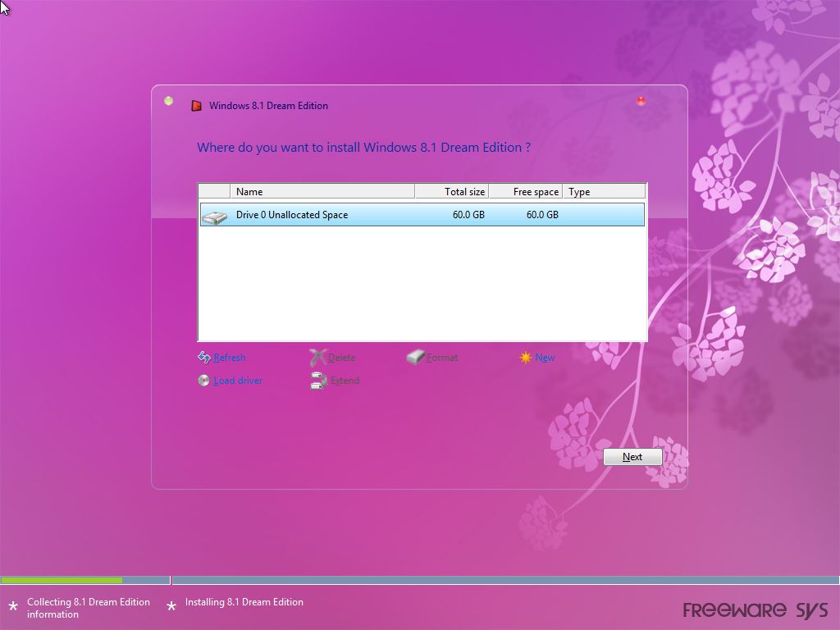840x630 pixels.
Task: Click the New partition link
Action: click(545, 358)
